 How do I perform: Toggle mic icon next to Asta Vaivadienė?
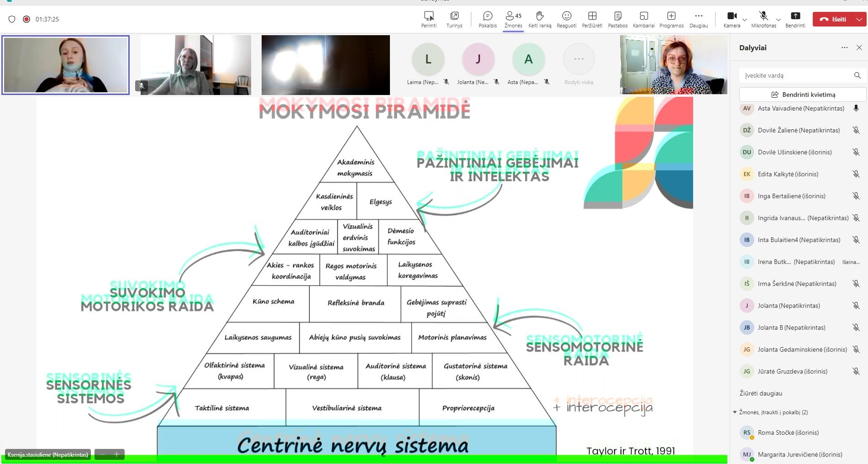coord(856,108)
